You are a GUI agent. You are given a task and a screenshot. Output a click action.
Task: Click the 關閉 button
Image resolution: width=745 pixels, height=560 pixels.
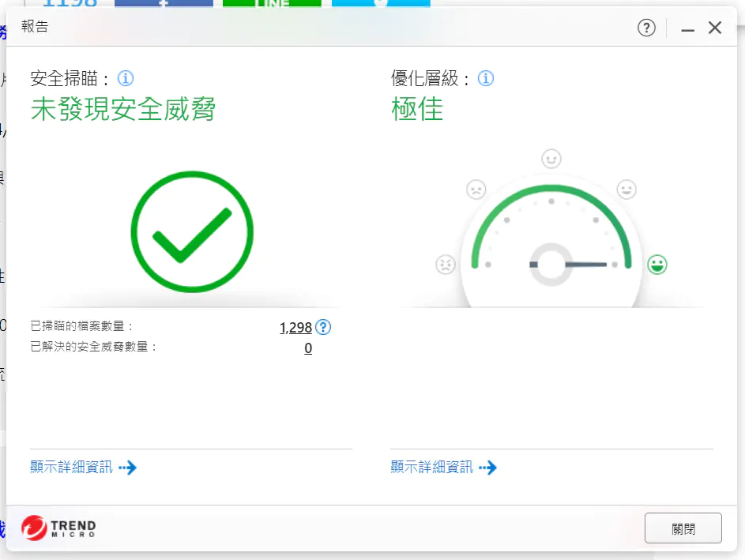pyautogui.click(x=683, y=528)
